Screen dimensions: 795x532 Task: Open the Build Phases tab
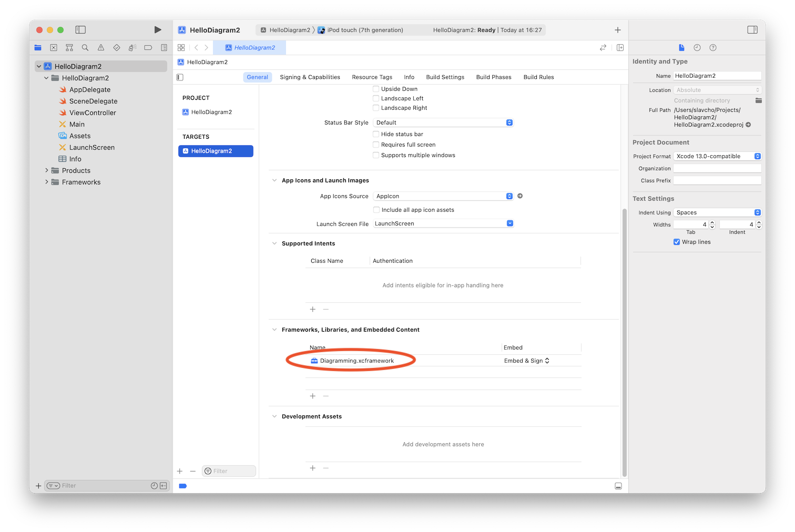click(494, 77)
